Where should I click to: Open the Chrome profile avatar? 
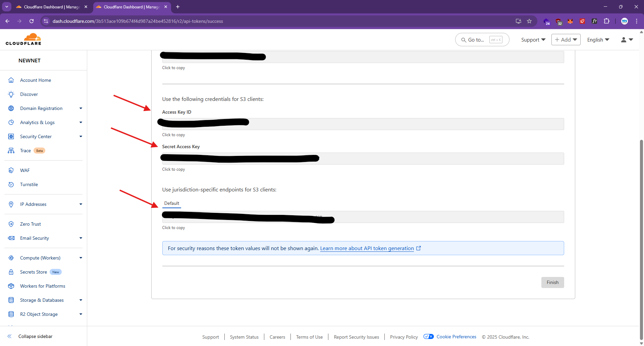[625, 21]
